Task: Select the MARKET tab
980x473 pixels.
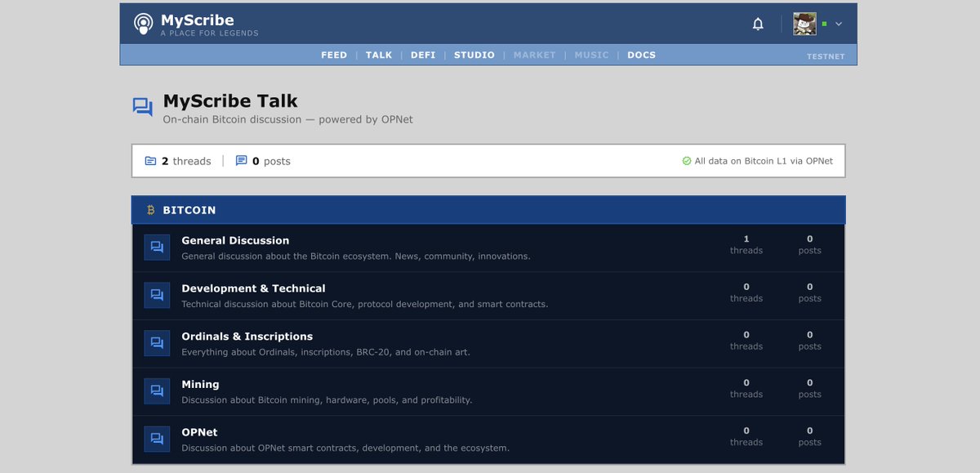Action: (x=534, y=55)
